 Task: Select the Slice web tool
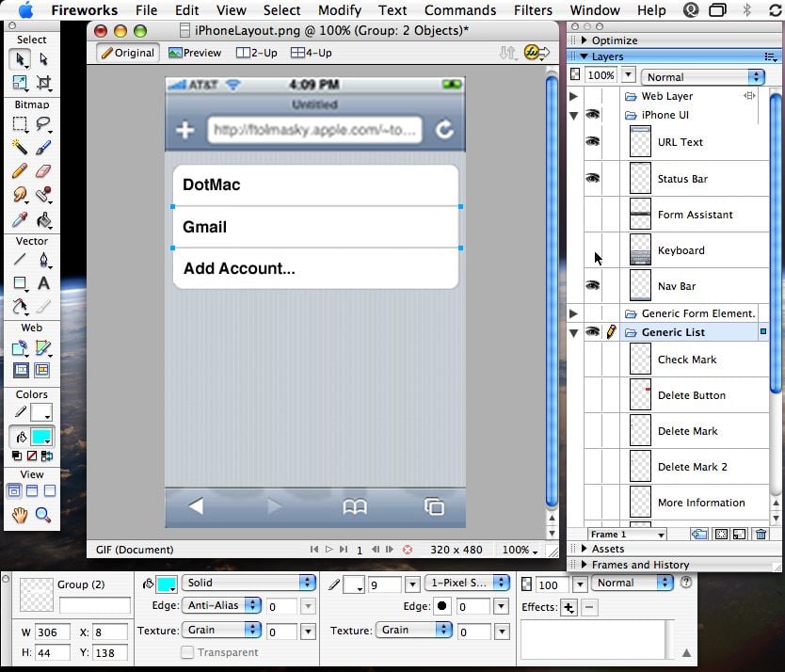tap(43, 347)
